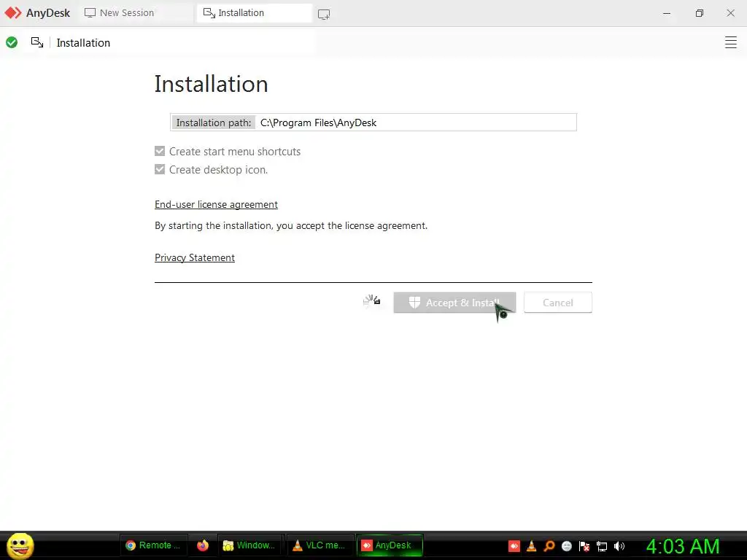Click the round white face tray icon
Image resolution: width=747 pixels, height=560 pixels.
coord(566,546)
